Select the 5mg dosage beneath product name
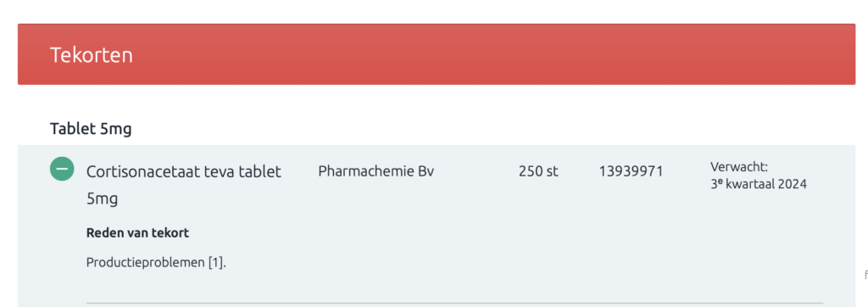The image size is (868, 307). point(103,199)
